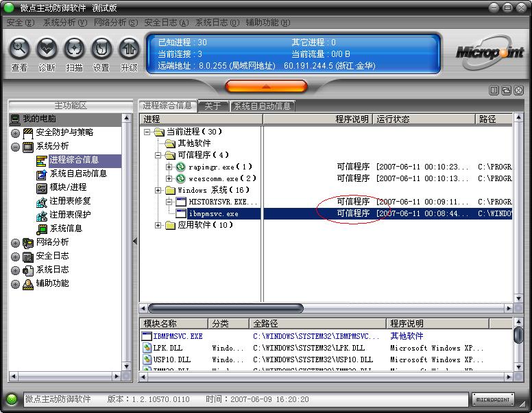Image resolution: width=532 pixels, height=413 pixels.
Task: Click process list horizontal scrollbar thumb
Action: (x=226, y=309)
